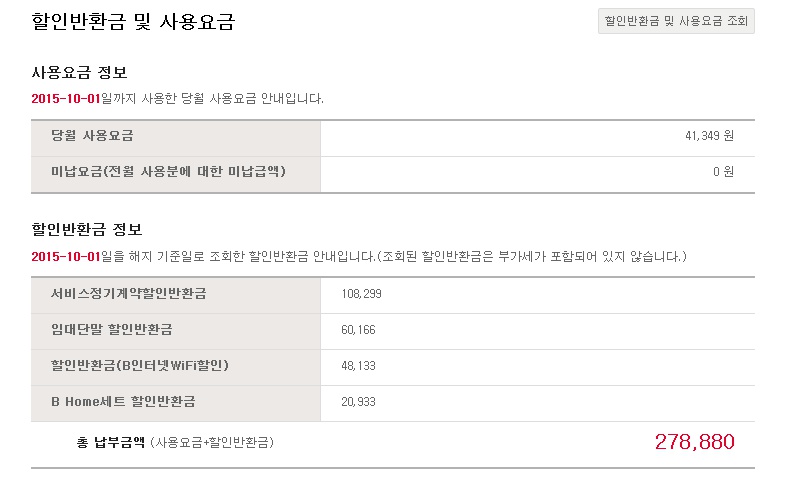The height and width of the screenshot is (483, 787).
Task: Click the red total 278,880 amount
Action: [695, 442]
